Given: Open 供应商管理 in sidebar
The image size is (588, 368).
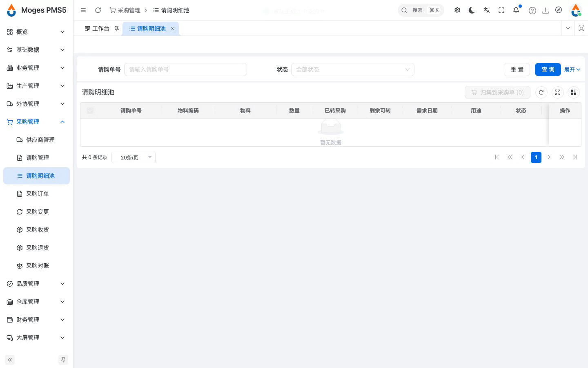Looking at the screenshot, I should click(36, 140).
